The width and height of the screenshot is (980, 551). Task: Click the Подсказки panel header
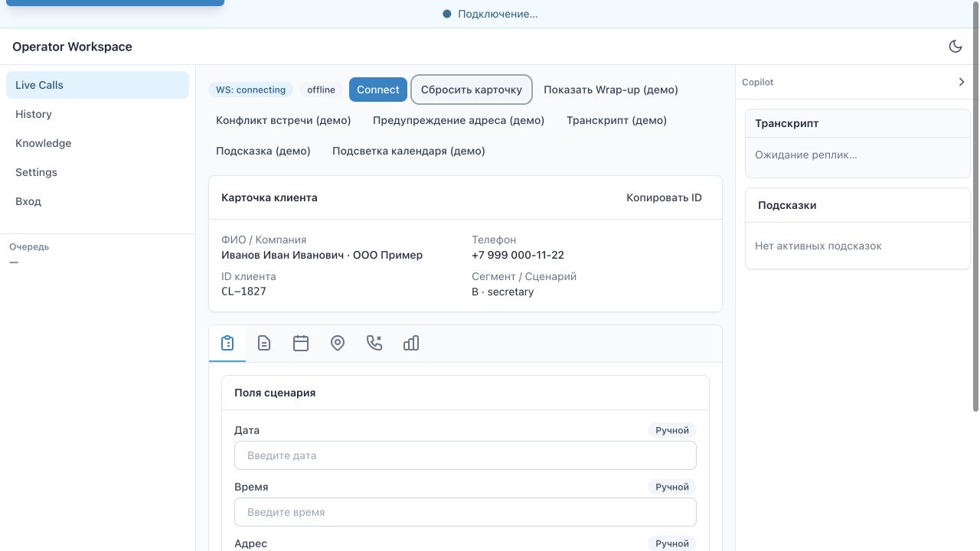[857, 205]
